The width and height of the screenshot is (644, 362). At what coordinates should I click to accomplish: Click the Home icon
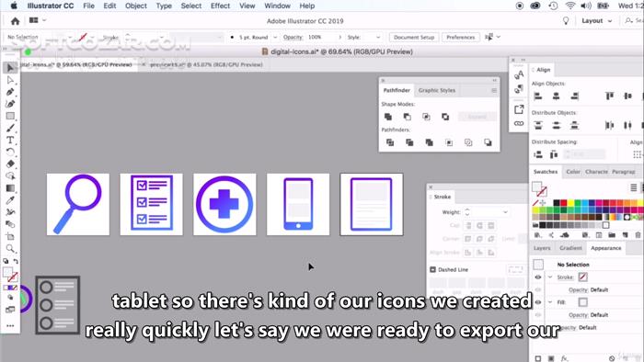(16, 21)
